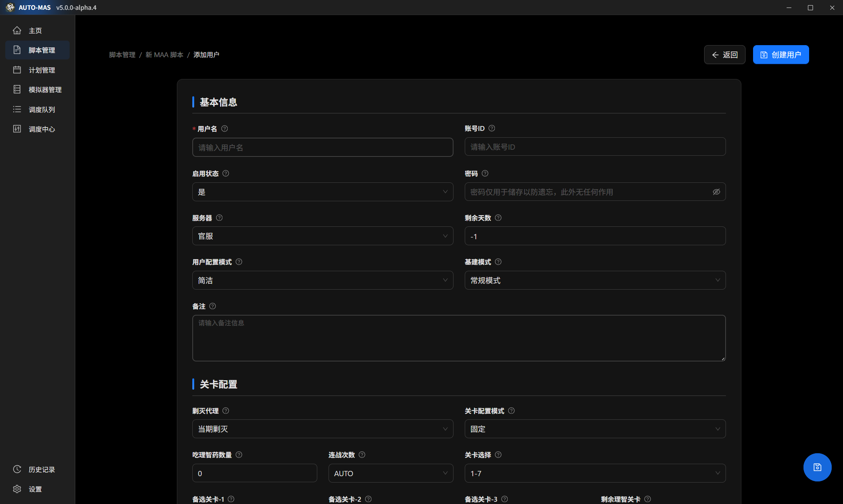Open 关卡选择 dropdown showing 1-7
Image resolution: width=843 pixels, height=504 pixels.
[x=595, y=473]
